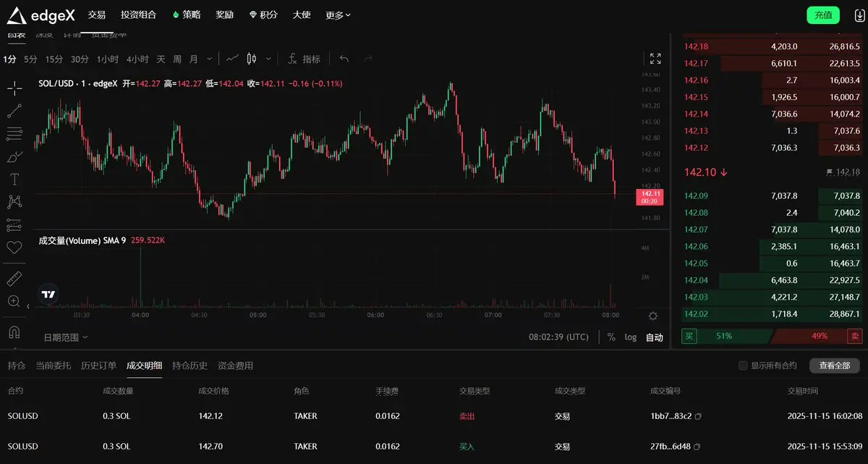Undo the last chart action

click(x=344, y=59)
